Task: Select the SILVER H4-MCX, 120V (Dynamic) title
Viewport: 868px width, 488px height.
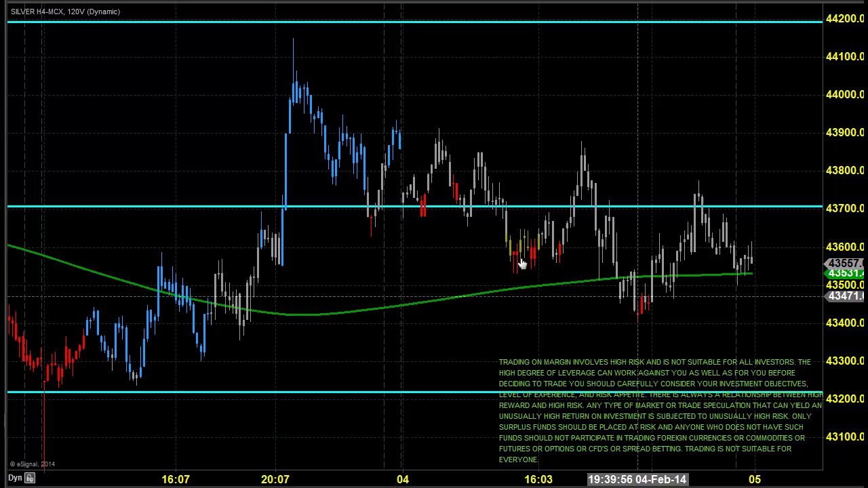Action: [x=65, y=12]
